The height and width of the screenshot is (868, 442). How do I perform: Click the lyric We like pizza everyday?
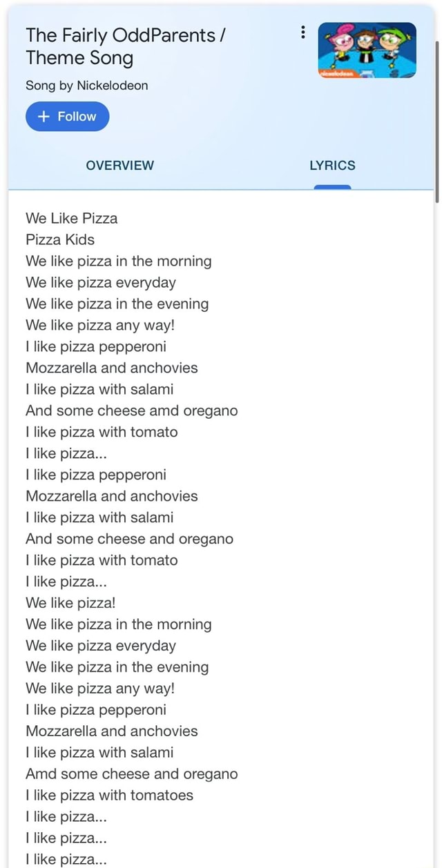[101, 282]
